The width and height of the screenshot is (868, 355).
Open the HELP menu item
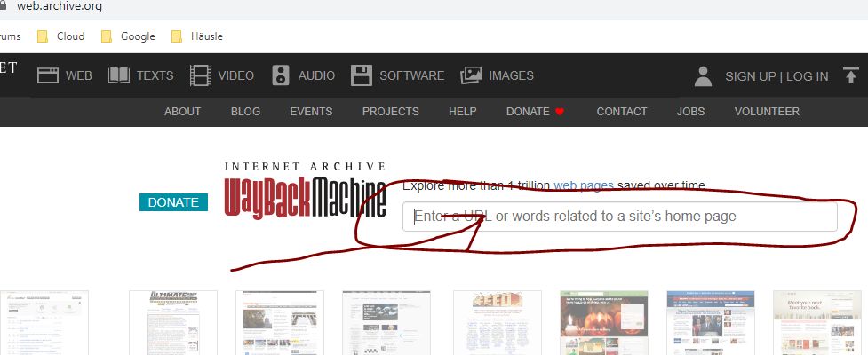[x=462, y=112]
